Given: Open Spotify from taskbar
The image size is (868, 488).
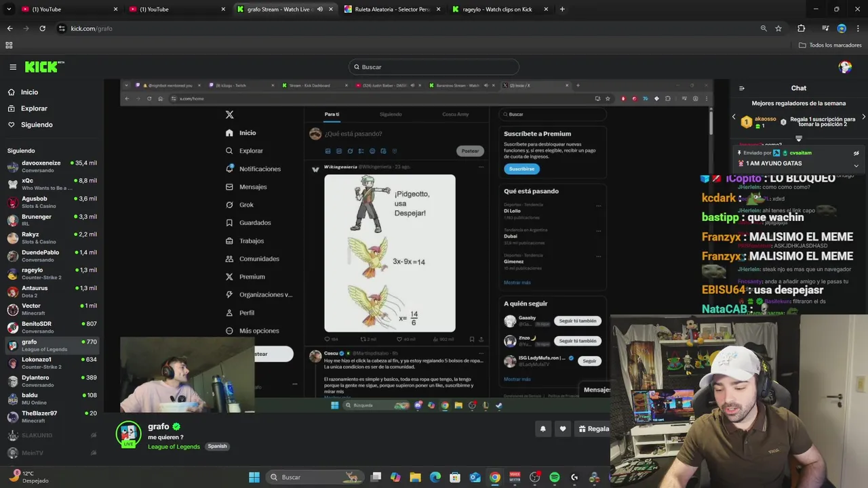Looking at the screenshot, I should pyautogui.click(x=555, y=477).
